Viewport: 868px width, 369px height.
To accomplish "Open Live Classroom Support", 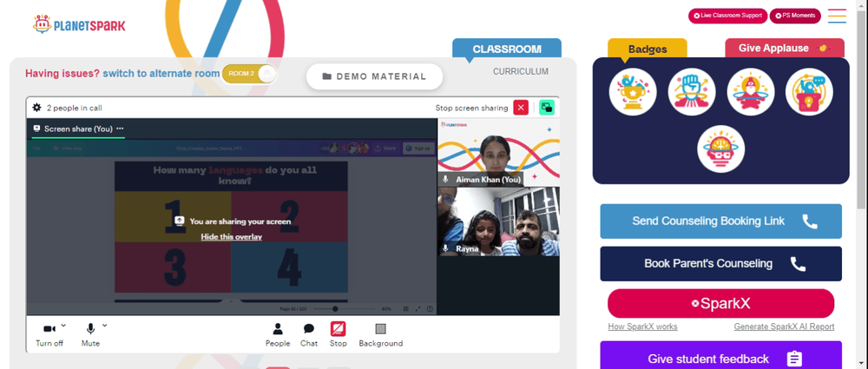I will coord(727,16).
